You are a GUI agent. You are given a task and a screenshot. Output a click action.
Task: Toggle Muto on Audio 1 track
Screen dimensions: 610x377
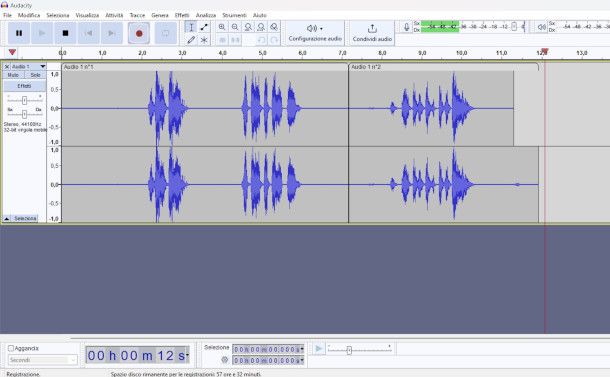[x=13, y=75]
